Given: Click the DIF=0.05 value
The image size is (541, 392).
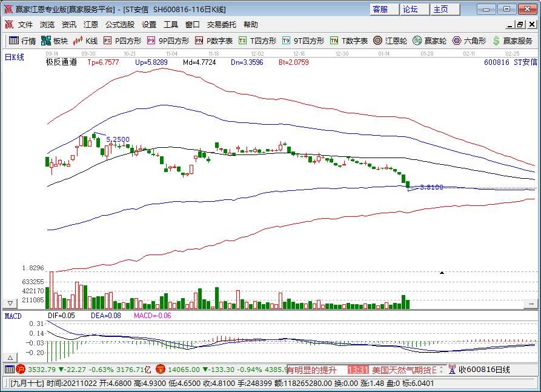Looking at the screenshot, I should pyautogui.click(x=61, y=316).
